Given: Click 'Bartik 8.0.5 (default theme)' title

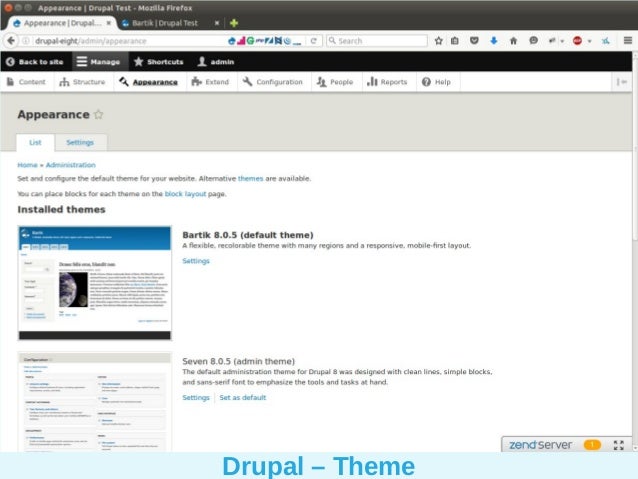Looking at the screenshot, I should pos(248,235).
